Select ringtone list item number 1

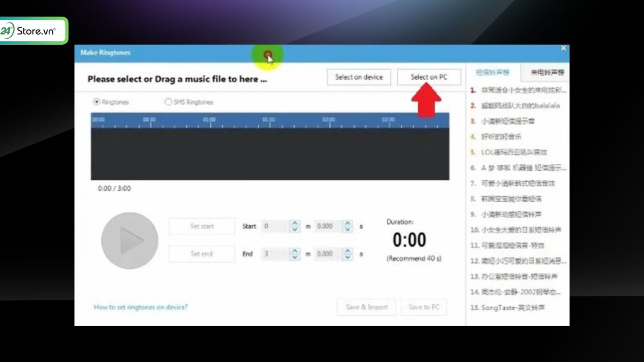(518, 90)
